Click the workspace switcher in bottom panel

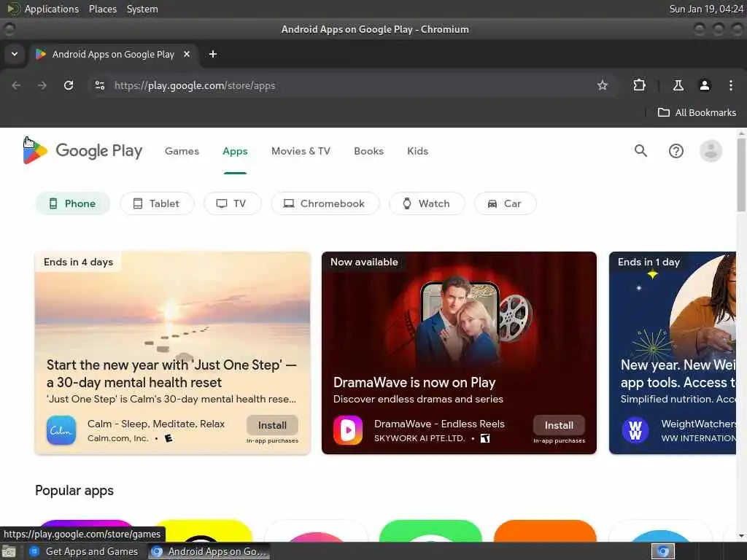click(x=662, y=552)
